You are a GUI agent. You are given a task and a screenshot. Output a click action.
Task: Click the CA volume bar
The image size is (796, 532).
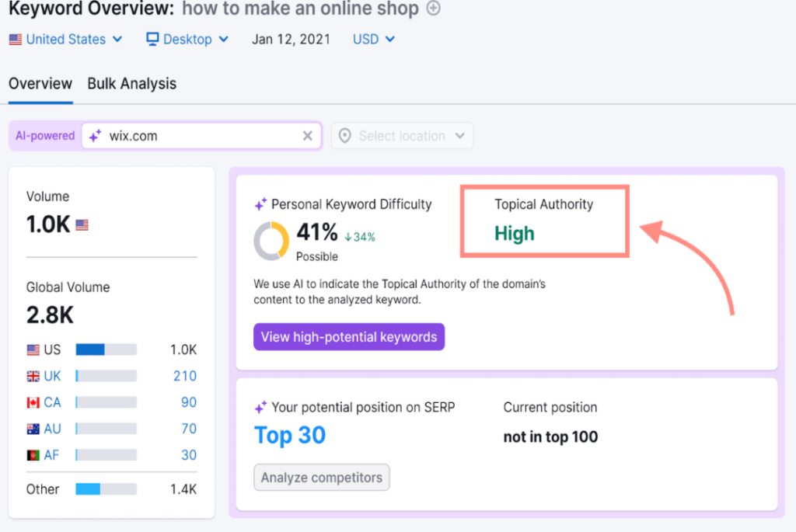tap(106, 402)
